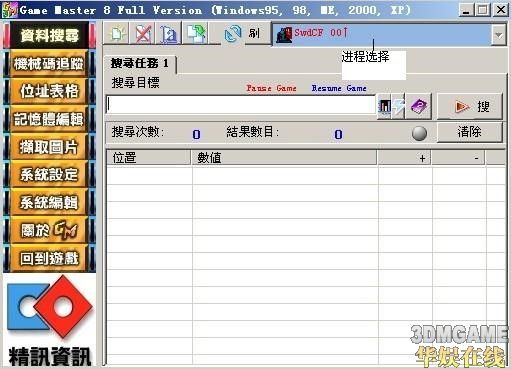Click the Resume Game link
This screenshot has width=511, height=369.
(339, 88)
